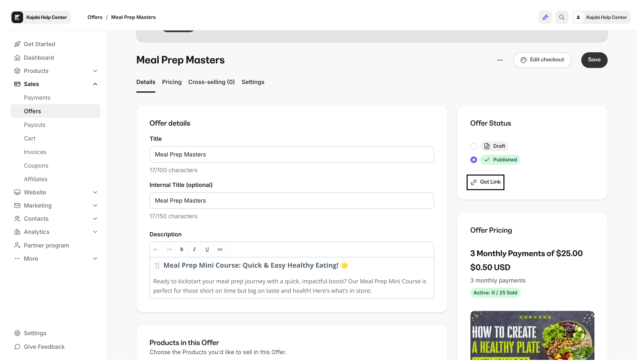This screenshot has height=364, width=641.
Task: Open the three-dot more actions menu
Action: tap(500, 60)
